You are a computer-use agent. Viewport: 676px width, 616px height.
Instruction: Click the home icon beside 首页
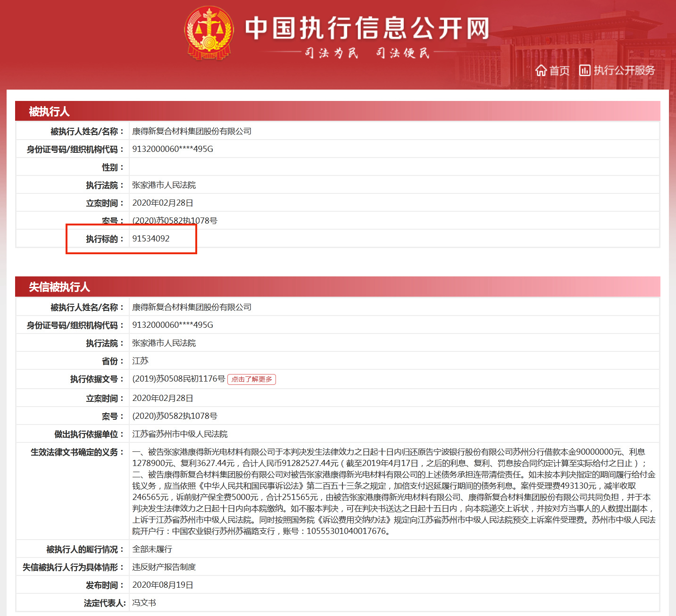[541, 71]
